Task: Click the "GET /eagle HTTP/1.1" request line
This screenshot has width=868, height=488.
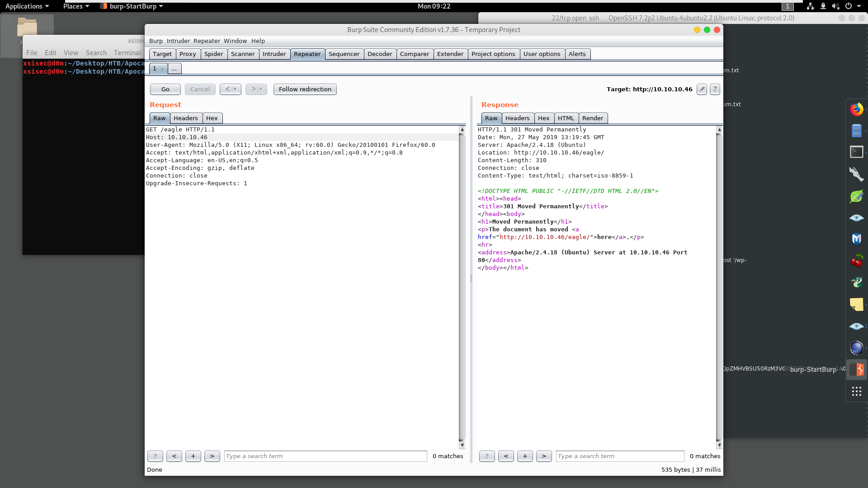Action: [x=180, y=130]
